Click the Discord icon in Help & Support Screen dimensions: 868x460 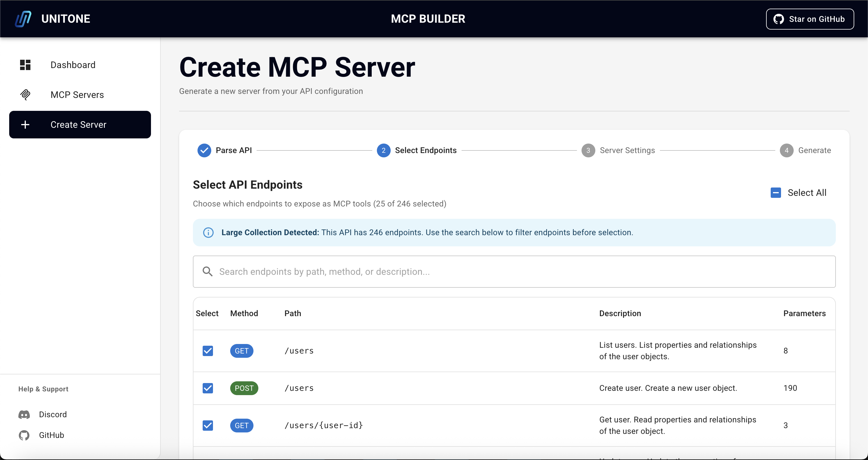[x=24, y=415]
